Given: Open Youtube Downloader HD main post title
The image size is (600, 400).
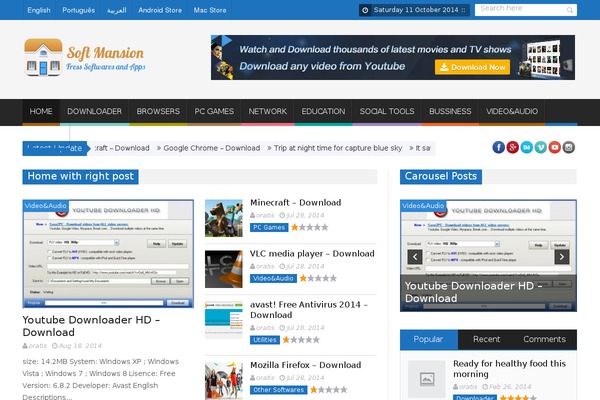Looking at the screenshot, I should pyautogui.click(x=91, y=326).
